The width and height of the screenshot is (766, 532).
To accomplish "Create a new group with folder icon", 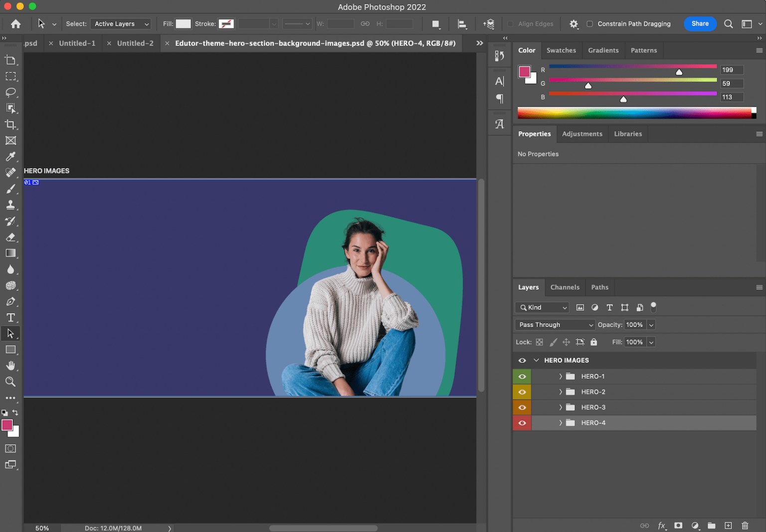I will [x=712, y=526].
